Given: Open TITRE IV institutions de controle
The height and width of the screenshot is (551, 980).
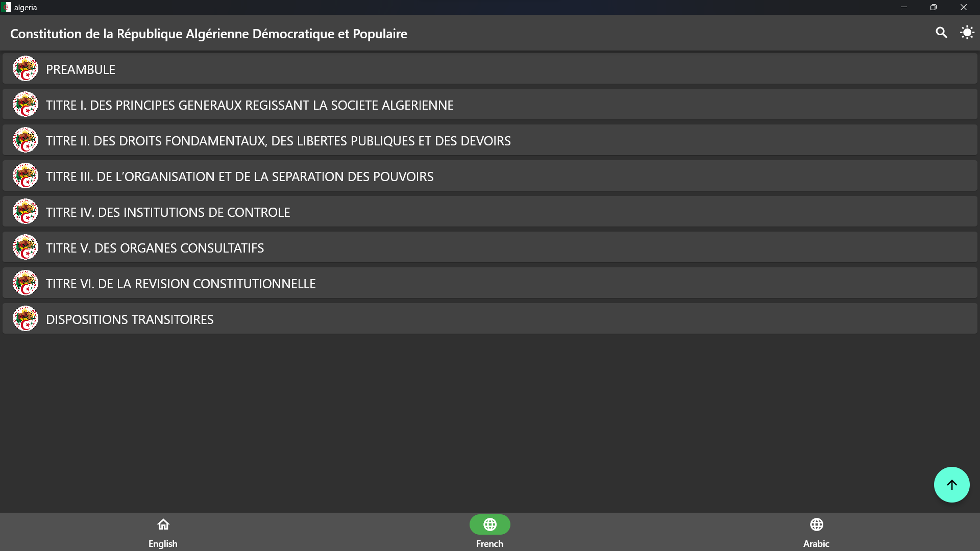Looking at the screenshot, I should click(168, 212).
